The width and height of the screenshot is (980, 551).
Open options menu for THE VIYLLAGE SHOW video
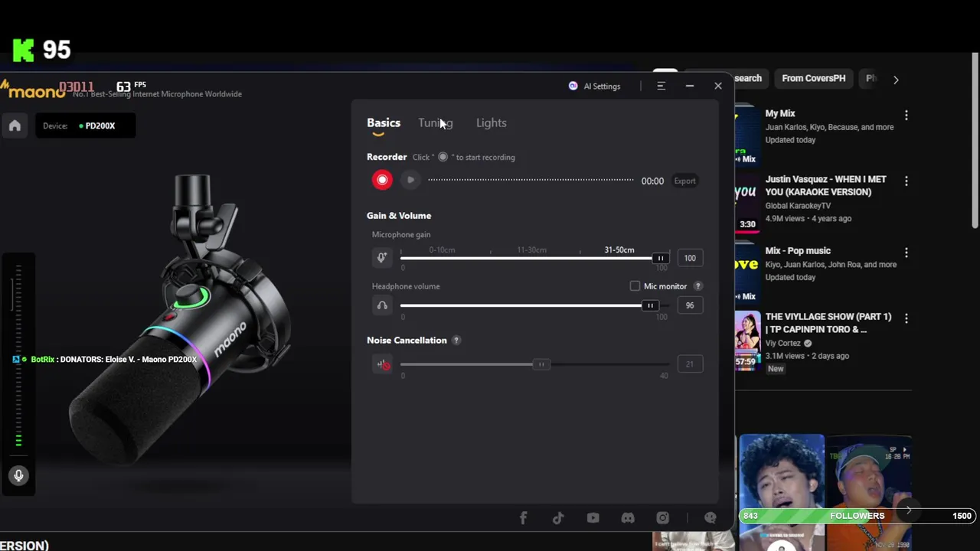[906, 318]
